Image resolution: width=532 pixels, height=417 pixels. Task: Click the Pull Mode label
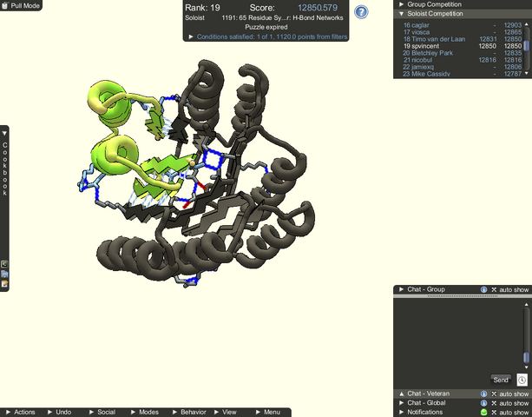tap(25, 6)
